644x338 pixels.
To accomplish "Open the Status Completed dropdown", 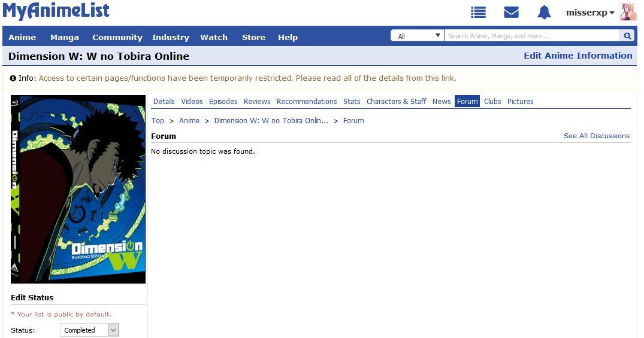I will [89, 330].
